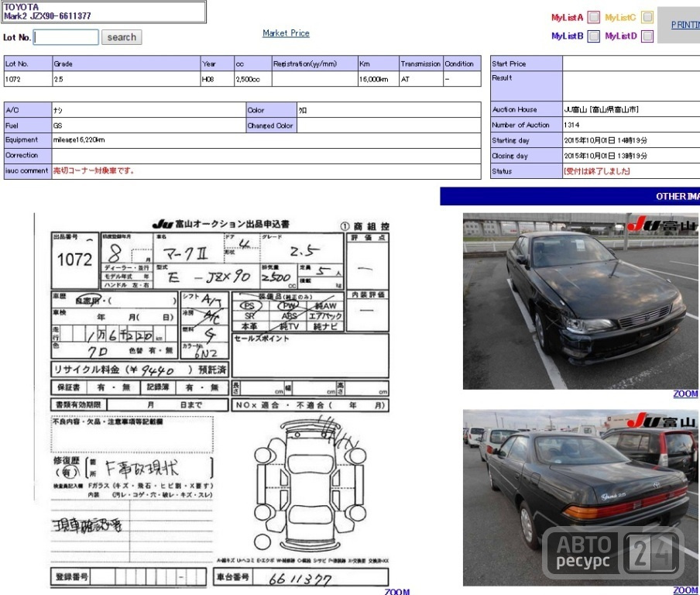Click the MyListA label text
Screen dimensions: 700x595
567,18
